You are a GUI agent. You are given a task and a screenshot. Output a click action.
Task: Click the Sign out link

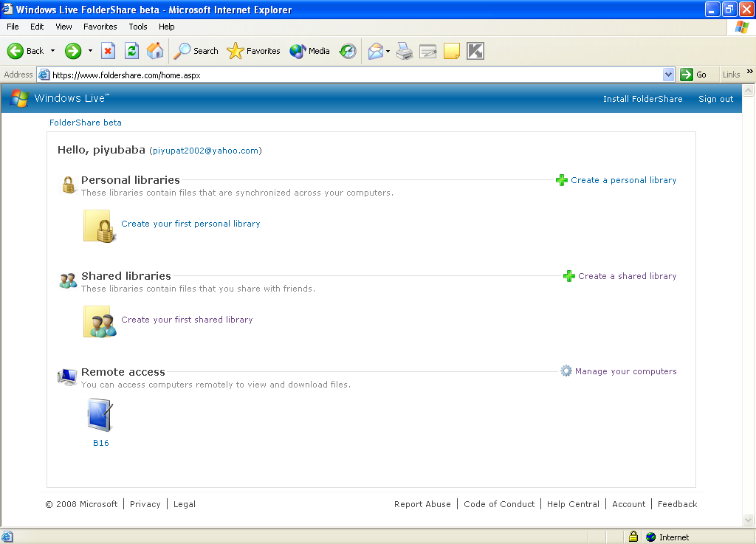point(716,99)
